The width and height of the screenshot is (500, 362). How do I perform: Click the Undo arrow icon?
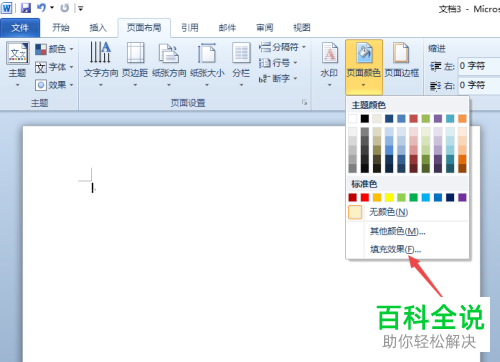coord(41,8)
